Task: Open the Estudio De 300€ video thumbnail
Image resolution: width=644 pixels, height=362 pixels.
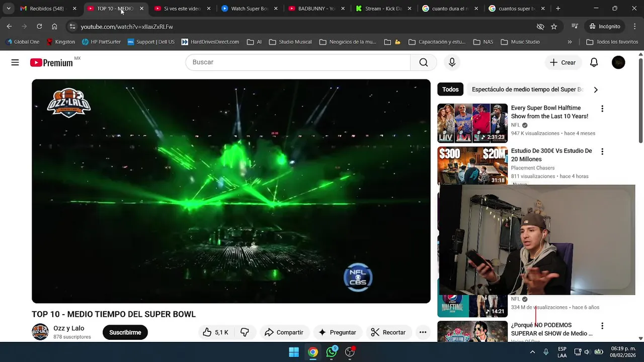Action: pos(472,166)
